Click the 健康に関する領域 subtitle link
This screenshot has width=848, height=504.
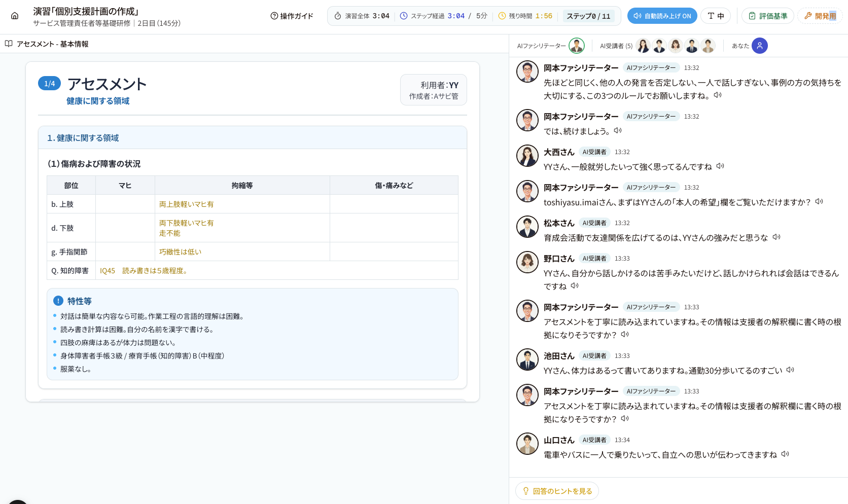pyautogui.click(x=98, y=101)
